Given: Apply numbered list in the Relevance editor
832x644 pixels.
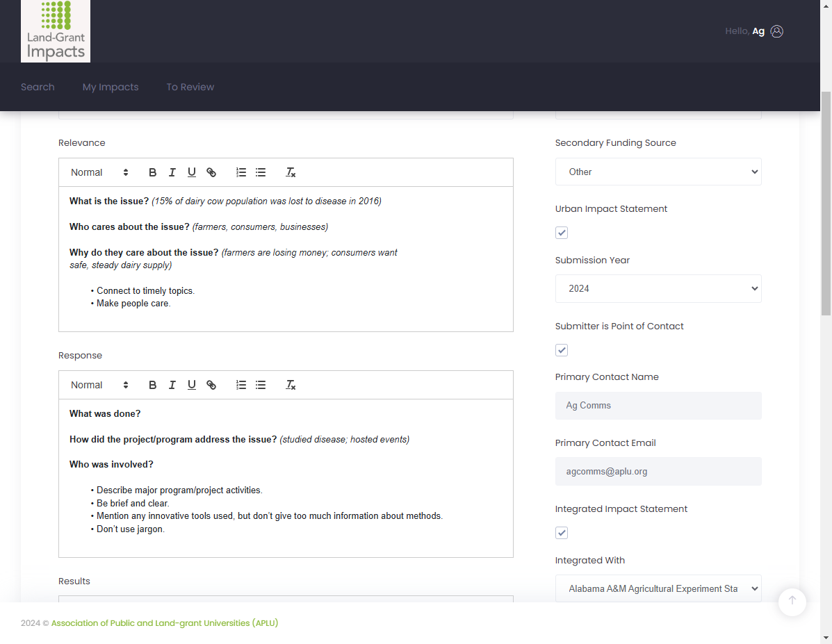Looking at the screenshot, I should pyautogui.click(x=241, y=172).
